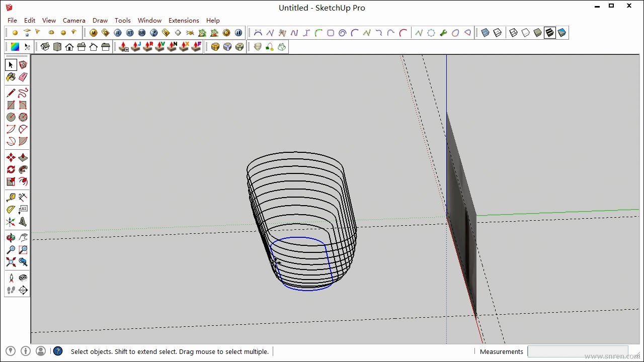Open the Extensions menu
644x362 pixels.
click(184, 20)
